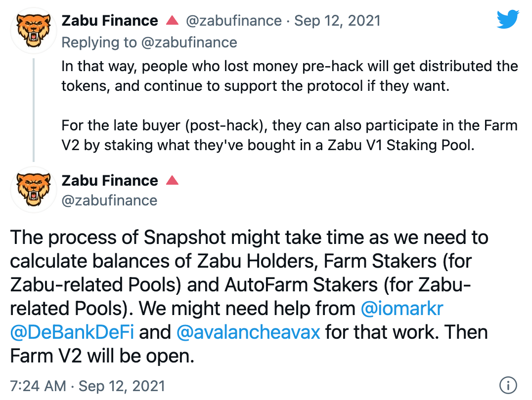Click Zabu Finance tiger avatar in main tweet
The width and height of the screenshot is (532, 400).
33,189
